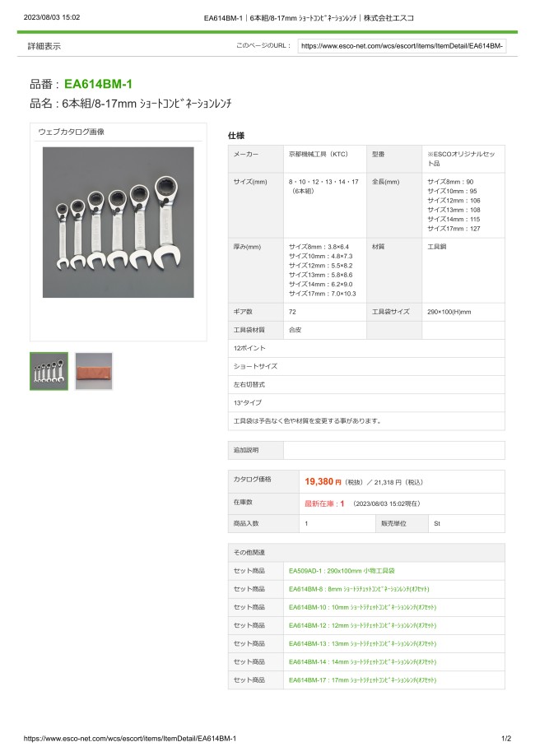Select the wrench set thumbnail image
The width and height of the screenshot is (535, 756).
pyautogui.click(x=49, y=371)
